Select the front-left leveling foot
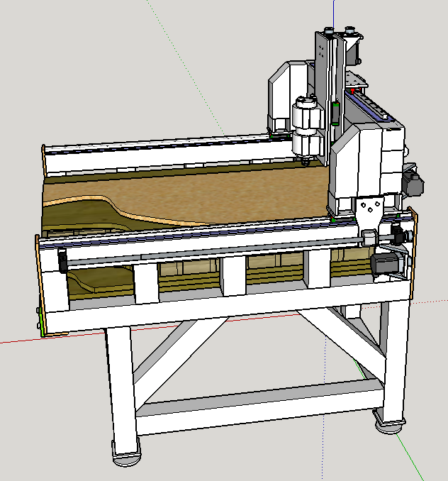Screen dimensions: 448x481 pyautogui.click(x=125, y=453)
